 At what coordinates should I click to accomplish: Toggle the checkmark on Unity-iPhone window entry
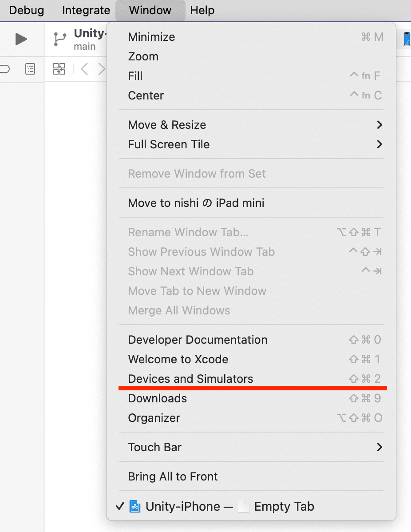coord(119,506)
